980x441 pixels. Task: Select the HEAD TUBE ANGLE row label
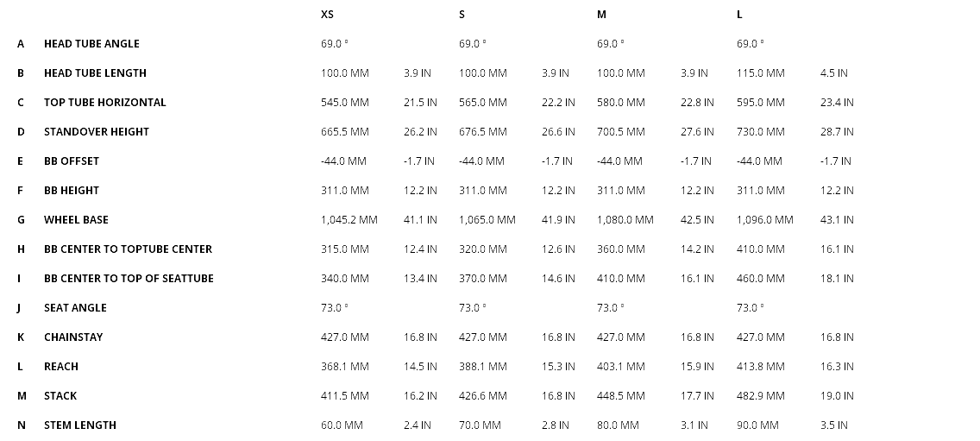[x=91, y=44]
